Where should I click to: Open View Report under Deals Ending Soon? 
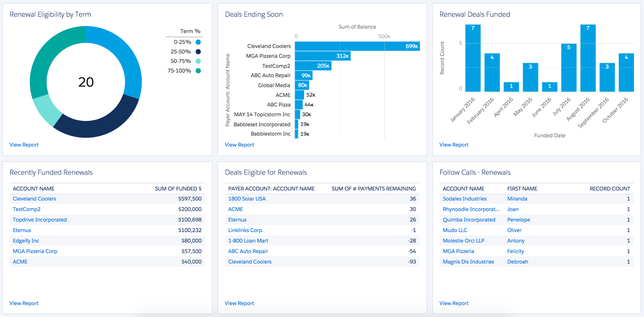tap(239, 145)
